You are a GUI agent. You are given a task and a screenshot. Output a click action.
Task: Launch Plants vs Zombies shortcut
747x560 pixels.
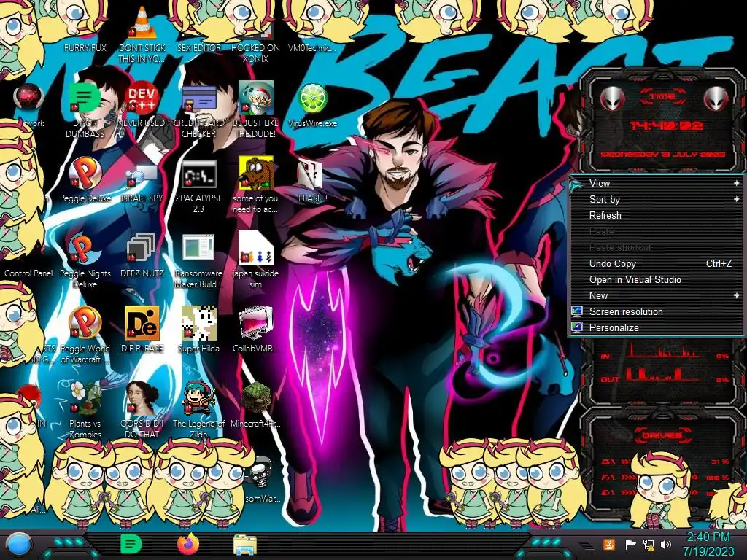click(x=85, y=410)
